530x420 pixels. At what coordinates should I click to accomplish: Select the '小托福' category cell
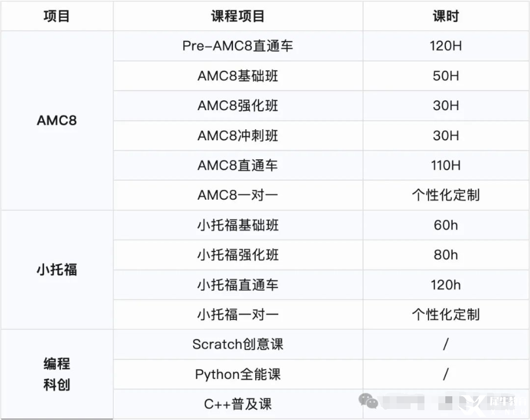[x=57, y=270]
